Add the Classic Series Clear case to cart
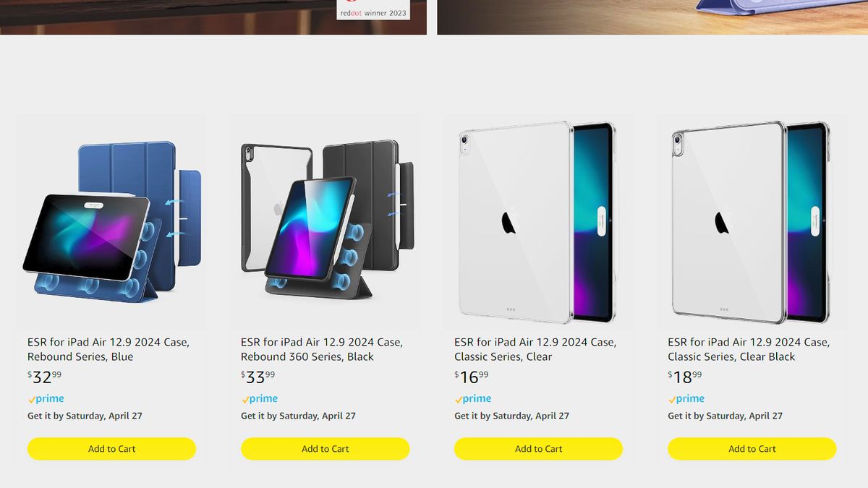868x488 pixels. pyautogui.click(x=538, y=449)
